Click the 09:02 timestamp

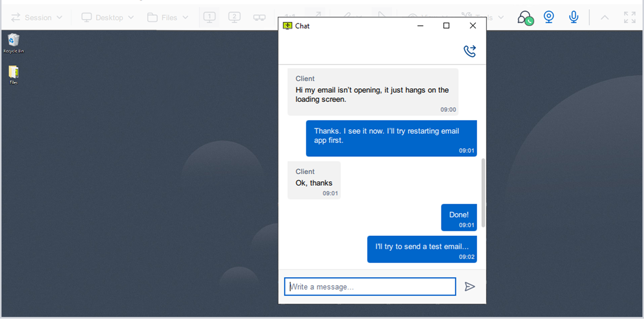[467, 257]
